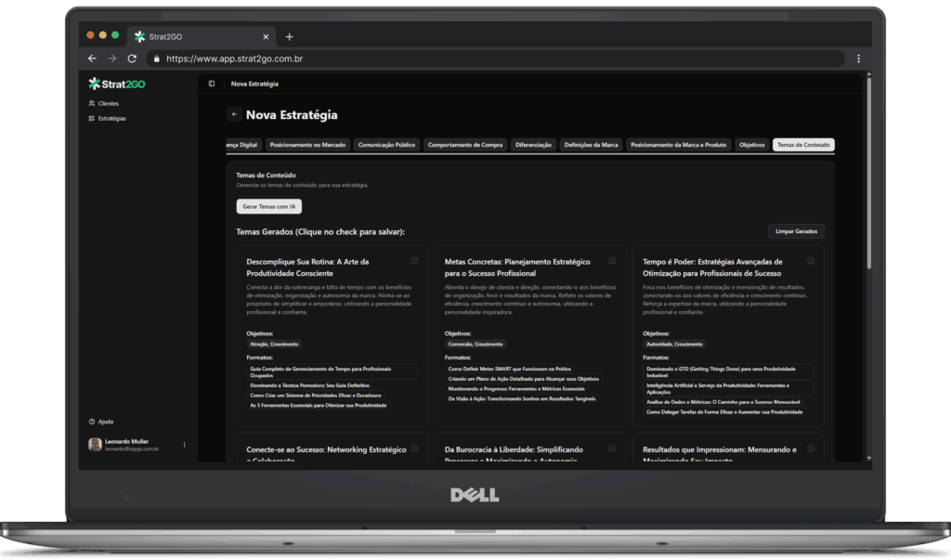Open a new browser tab with the plus icon
Viewport: 951px width, 560px height.
tap(289, 36)
